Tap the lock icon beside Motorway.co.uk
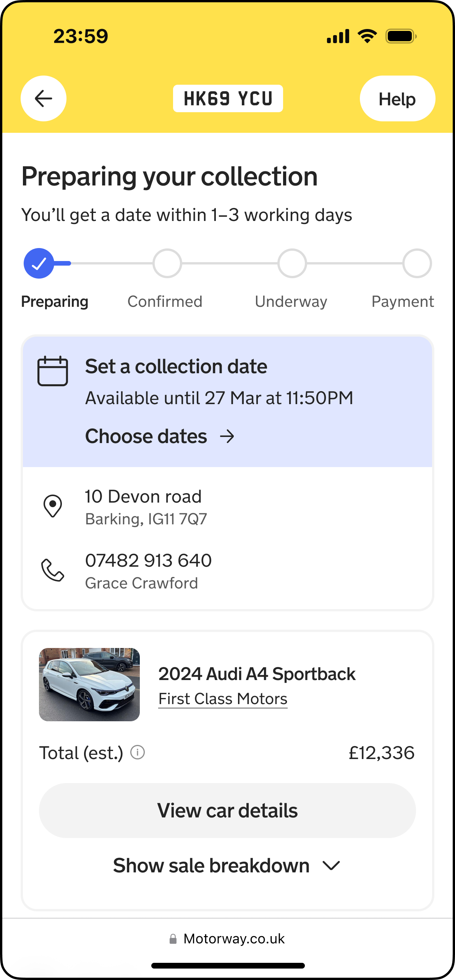 coord(173,939)
